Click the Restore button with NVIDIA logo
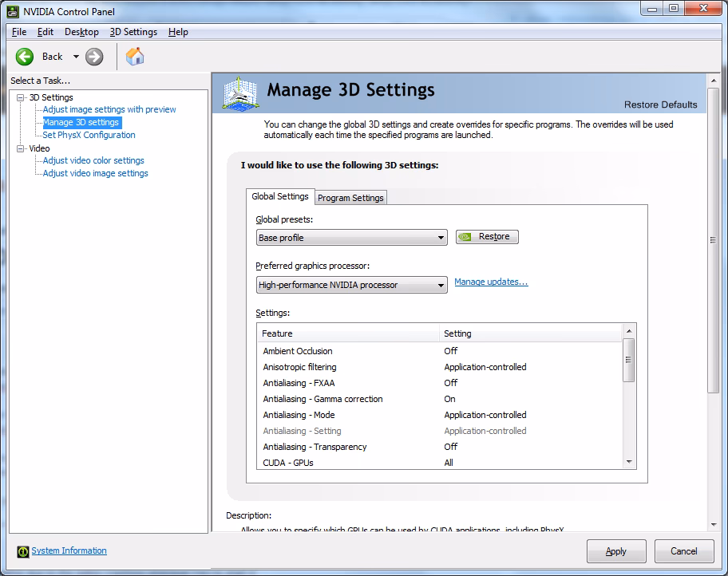 487,237
